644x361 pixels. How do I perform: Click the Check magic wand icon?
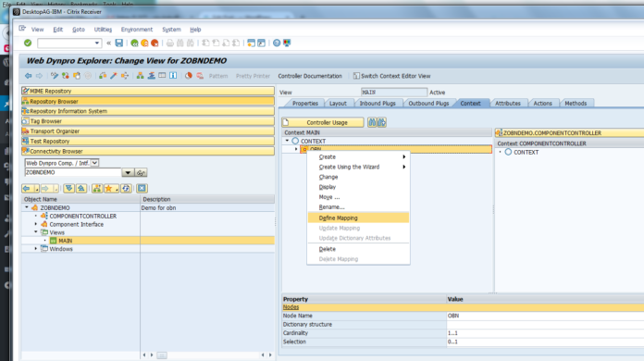(114, 76)
